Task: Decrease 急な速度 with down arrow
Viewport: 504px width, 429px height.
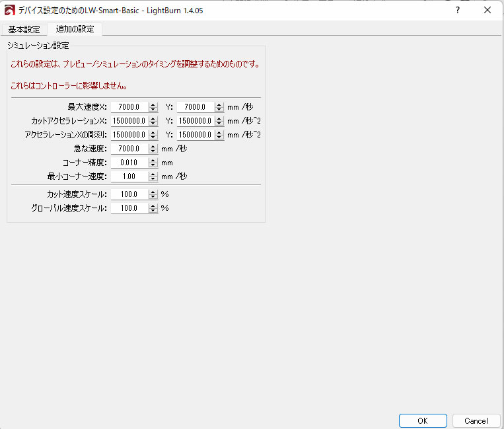Action: point(153,151)
